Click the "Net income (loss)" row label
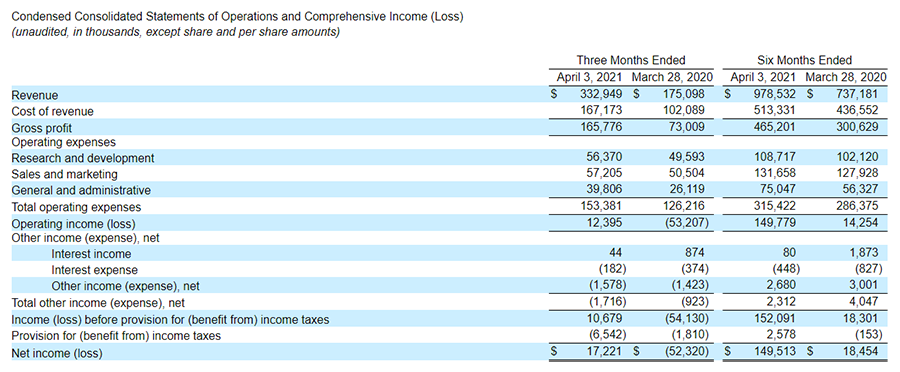Screen dimensions: 900x372 click(57, 354)
